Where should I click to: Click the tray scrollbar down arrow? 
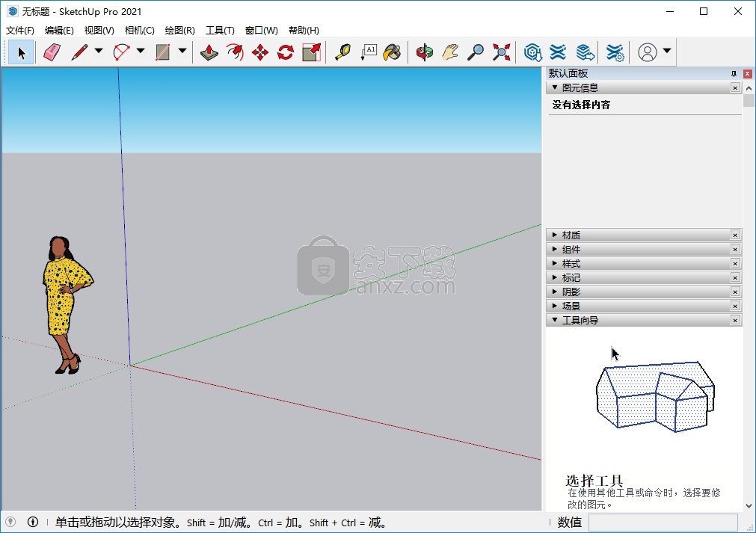(749, 506)
